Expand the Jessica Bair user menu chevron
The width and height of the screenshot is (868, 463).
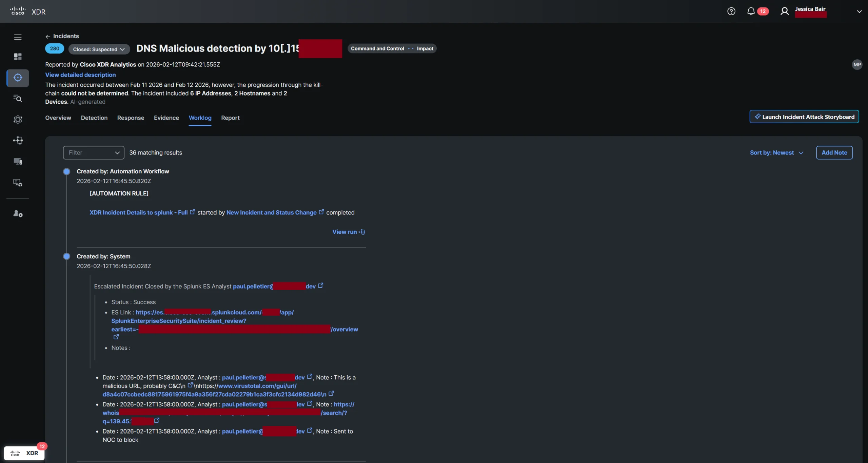pos(859,12)
